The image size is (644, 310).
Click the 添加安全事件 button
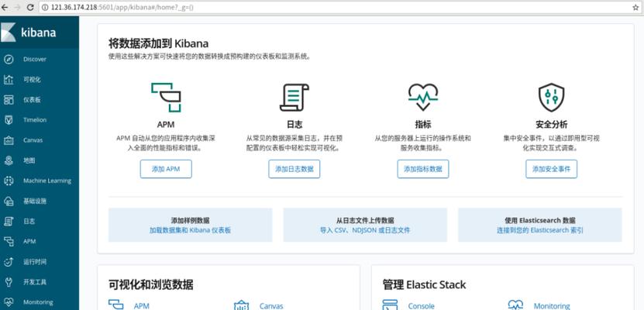point(551,169)
